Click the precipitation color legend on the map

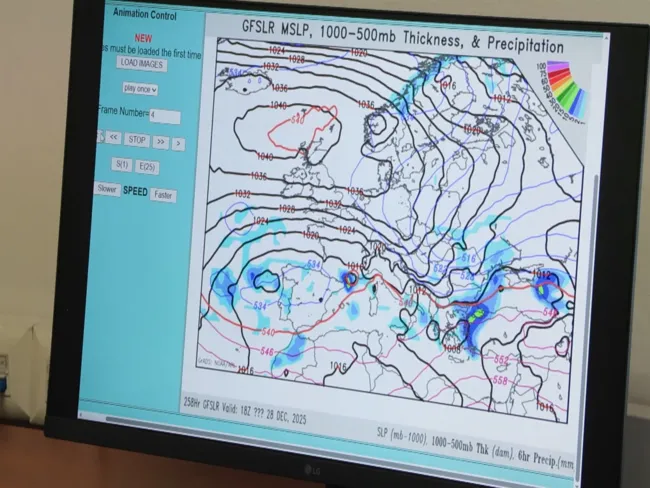[x=563, y=86]
